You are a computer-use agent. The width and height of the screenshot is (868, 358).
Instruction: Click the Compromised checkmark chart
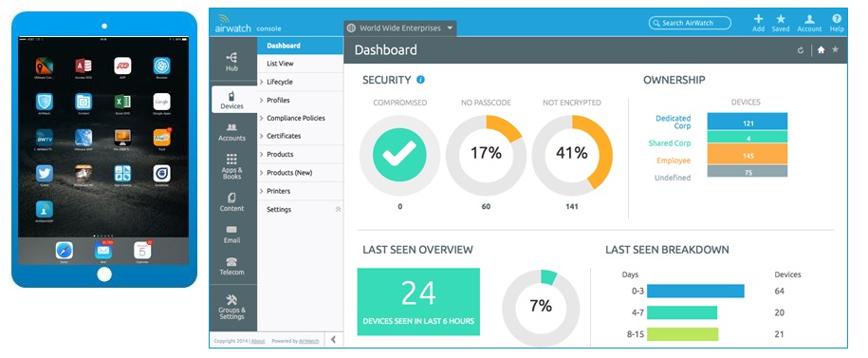coord(399,155)
